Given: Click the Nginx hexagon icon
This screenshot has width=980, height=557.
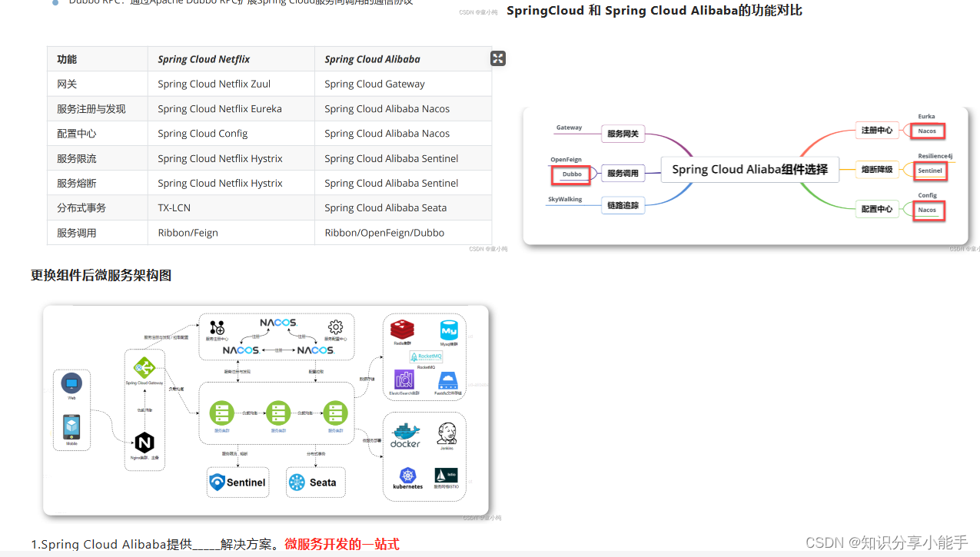Looking at the screenshot, I should click(x=144, y=443).
